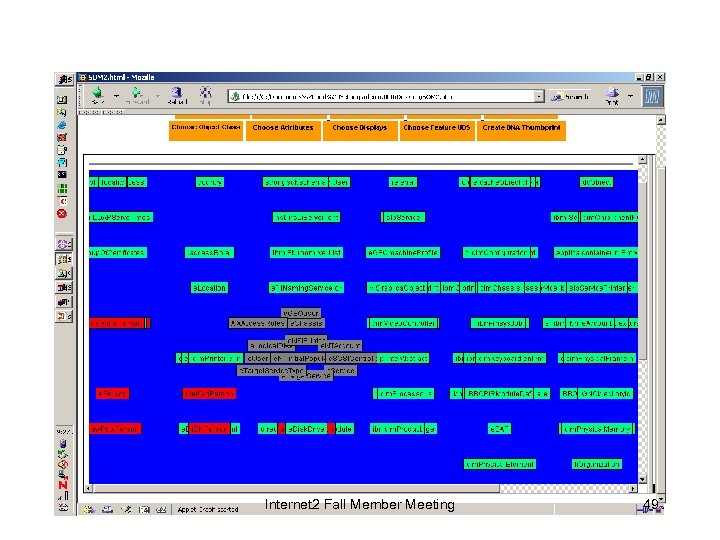Open the Choose Object Class tab
This screenshot has width=720, height=540.
click(x=206, y=129)
